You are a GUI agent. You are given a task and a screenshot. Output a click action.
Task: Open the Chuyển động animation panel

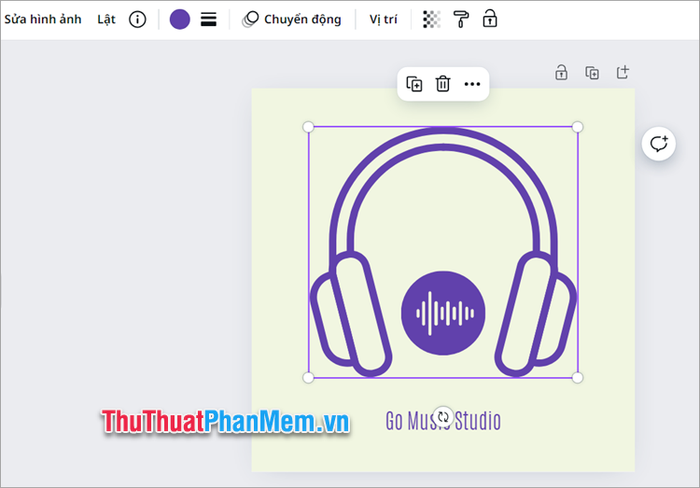click(x=292, y=19)
